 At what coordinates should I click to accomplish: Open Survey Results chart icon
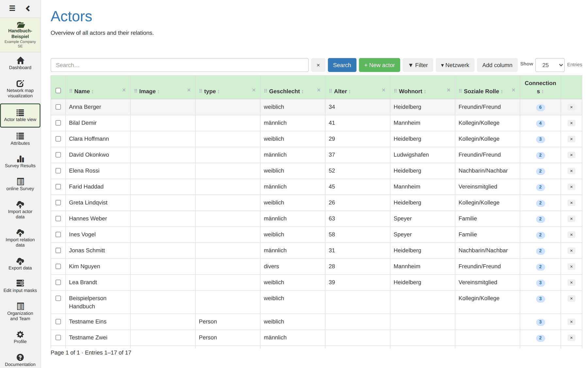coord(20,159)
